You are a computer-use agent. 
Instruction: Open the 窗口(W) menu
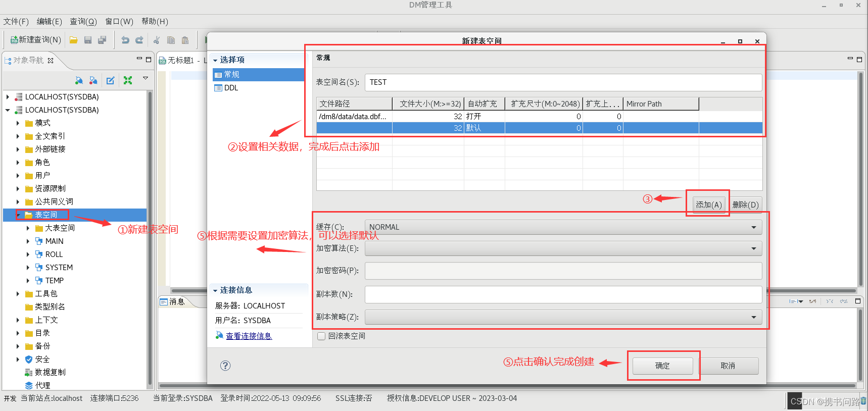(119, 21)
